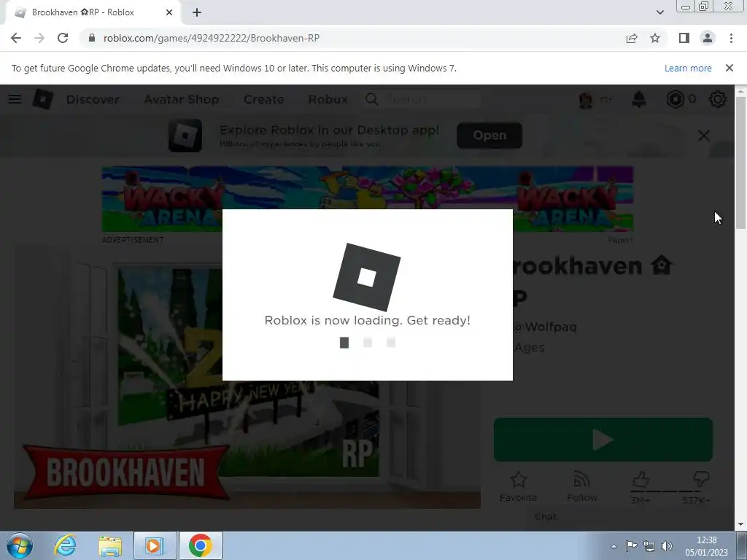Go back to the previous page
The image size is (747, 560).
pyautogui.click(x=16, y=38)
